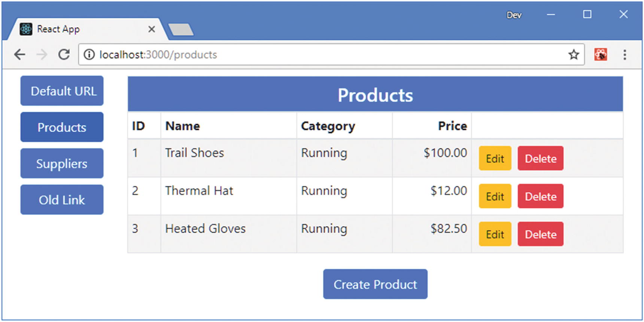Open the red browser extension icon
This screenshot has width=644, height=322.
(x=600, y=55)
